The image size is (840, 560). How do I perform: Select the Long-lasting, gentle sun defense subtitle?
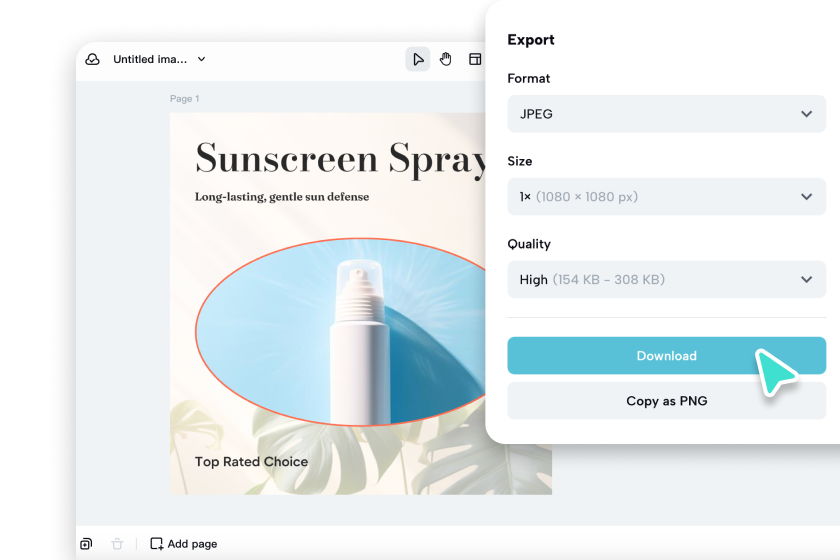pyautogui.click(x=282, y=197)
